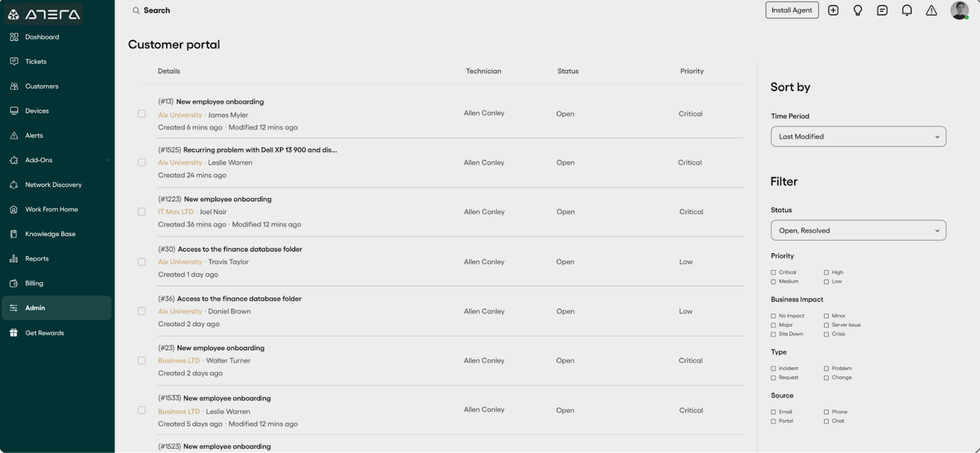Image resolution: width=980 pixels, height=453 pixels.
Task: Click the alerts warning triangle icon
Action: coord(931,10)
